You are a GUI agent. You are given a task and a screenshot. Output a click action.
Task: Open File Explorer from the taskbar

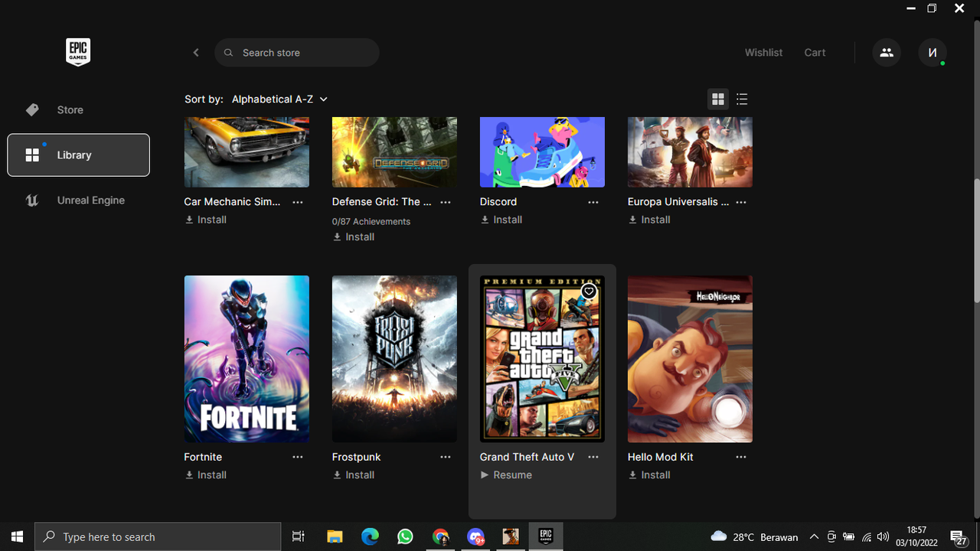pyautogui.click(x=335, y=537)
